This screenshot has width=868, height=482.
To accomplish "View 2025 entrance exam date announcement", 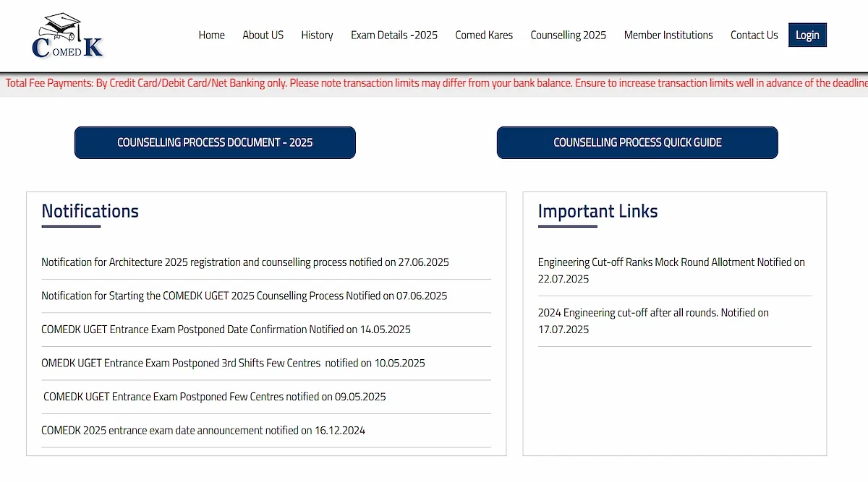I will coord(203,430).
